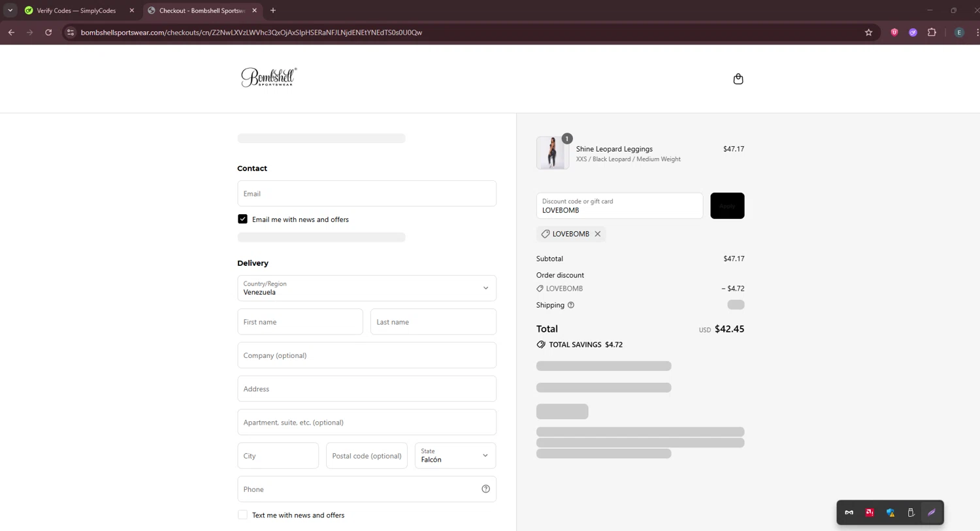Focus the Apartment, suite field
Image resolution: width=980 pixels, height=531 pixels.
(367, 423)
